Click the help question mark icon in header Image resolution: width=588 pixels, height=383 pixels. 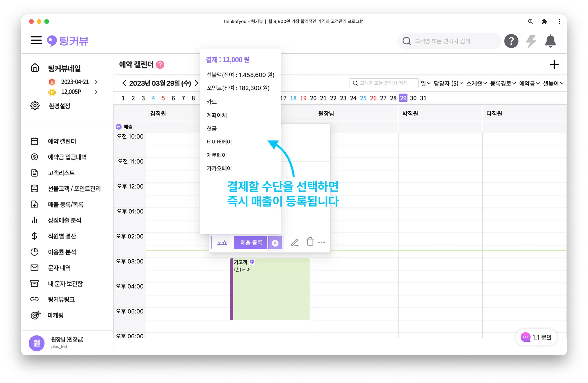(511, 41)
